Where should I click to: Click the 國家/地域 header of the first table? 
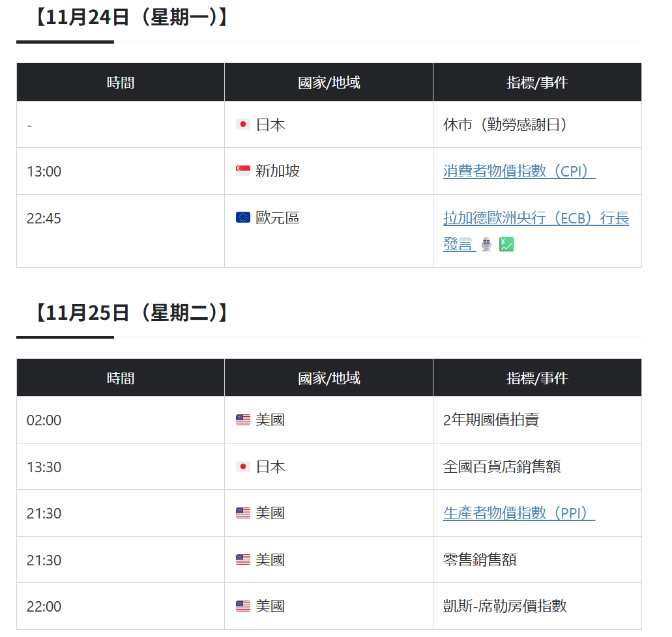[328, 82]
